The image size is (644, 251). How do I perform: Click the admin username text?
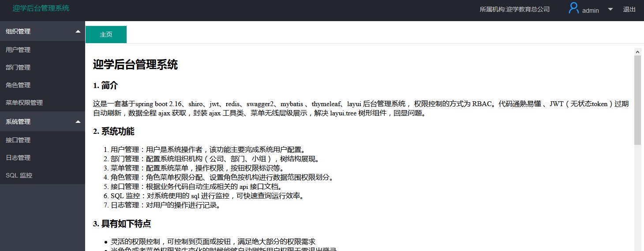click(x=591, y=10)
